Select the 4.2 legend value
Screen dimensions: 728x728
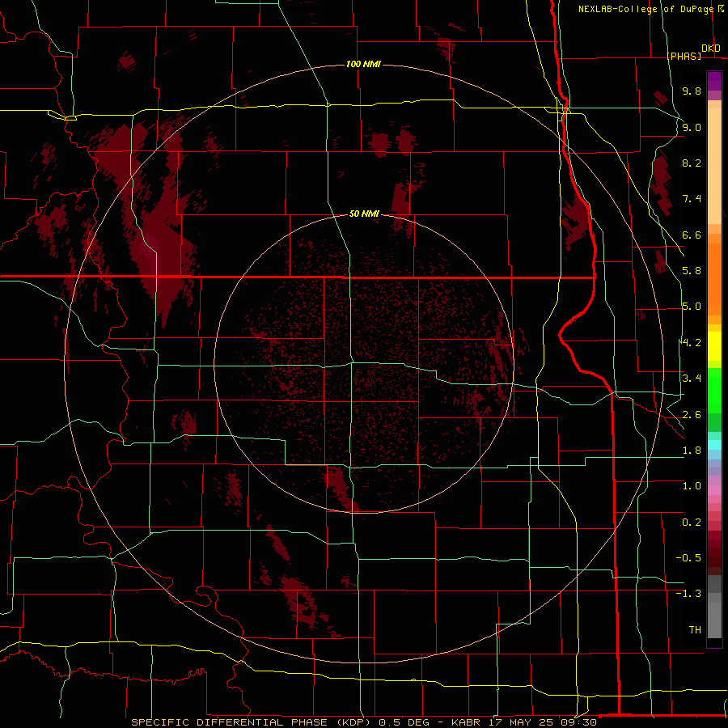[692, 343]
